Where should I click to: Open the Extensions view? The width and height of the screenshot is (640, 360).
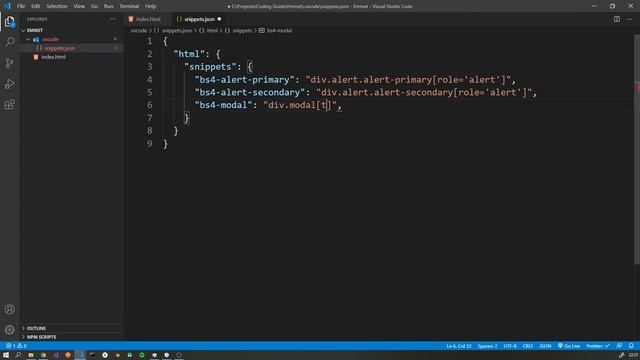(x=9, y=104)
